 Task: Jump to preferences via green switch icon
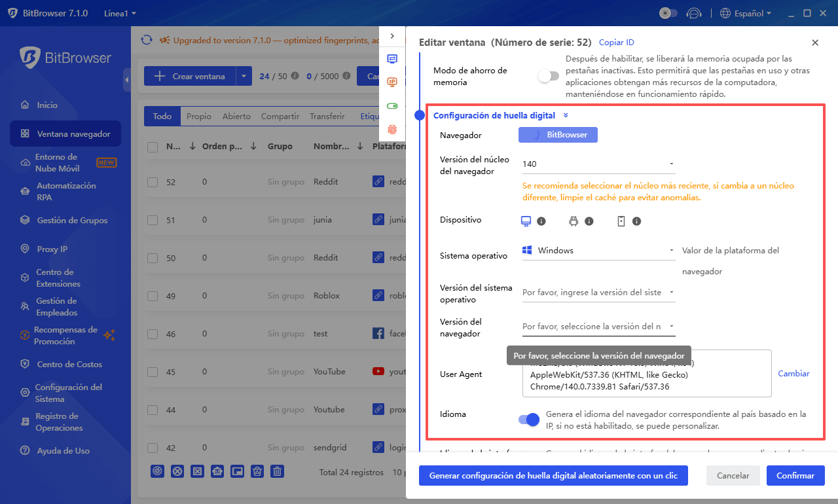tap(392, 105)
